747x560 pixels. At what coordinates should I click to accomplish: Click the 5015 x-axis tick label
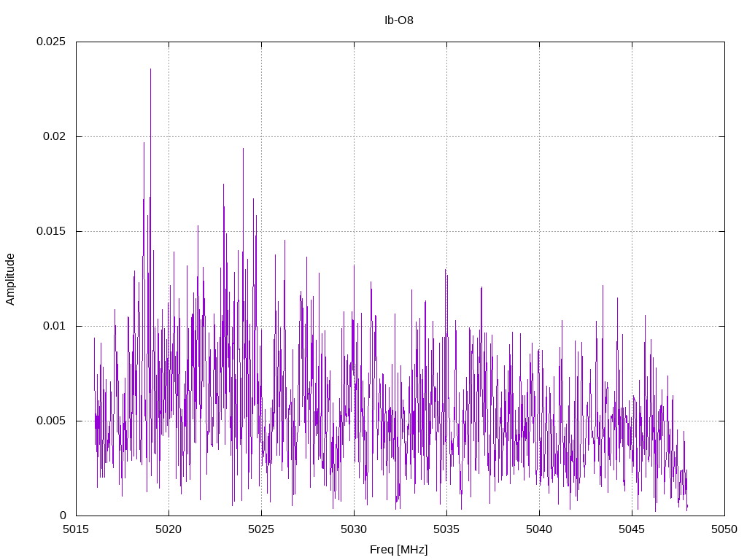click(x=76, y=529)
